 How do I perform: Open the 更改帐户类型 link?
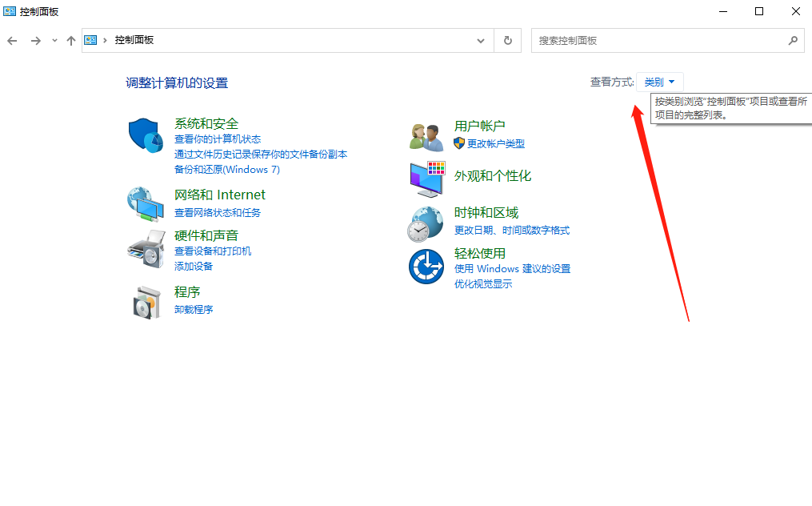(496, 143)
